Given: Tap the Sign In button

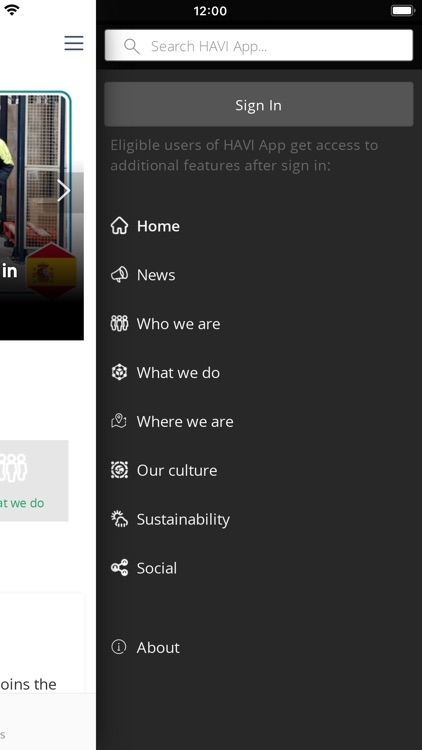Looking at the screenshot, I should tap(258, 105).
